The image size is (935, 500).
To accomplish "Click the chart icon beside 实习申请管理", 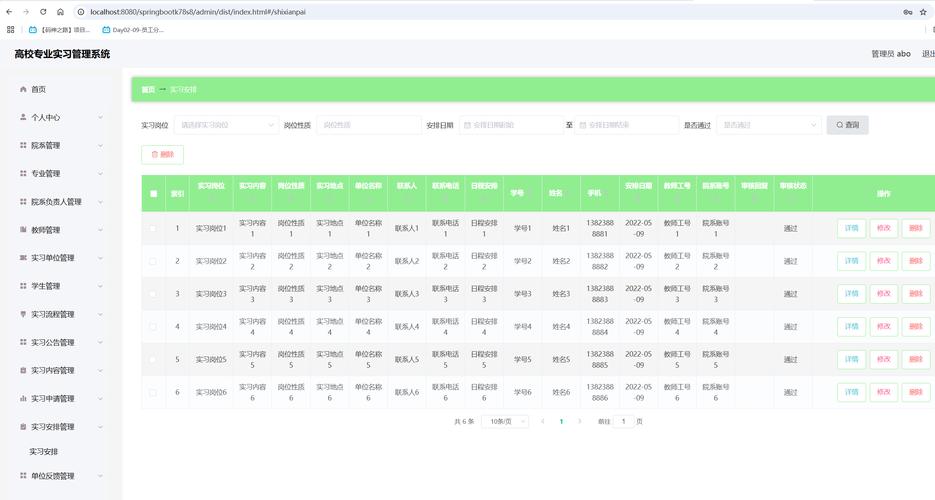I will 23,398.
